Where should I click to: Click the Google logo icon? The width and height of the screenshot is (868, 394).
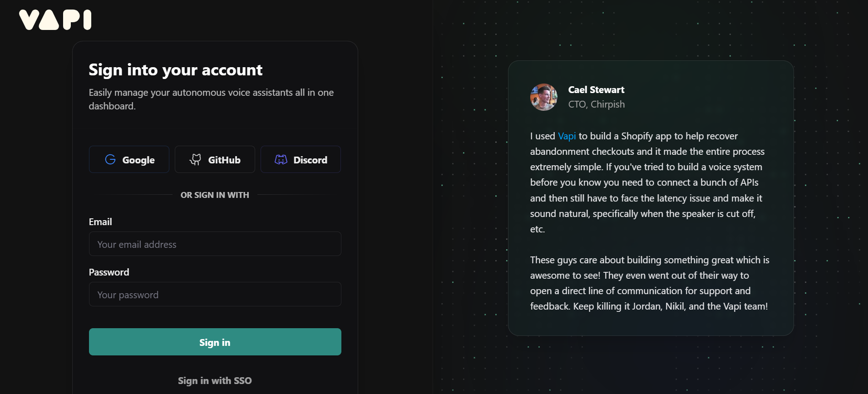tap(110, 159)
